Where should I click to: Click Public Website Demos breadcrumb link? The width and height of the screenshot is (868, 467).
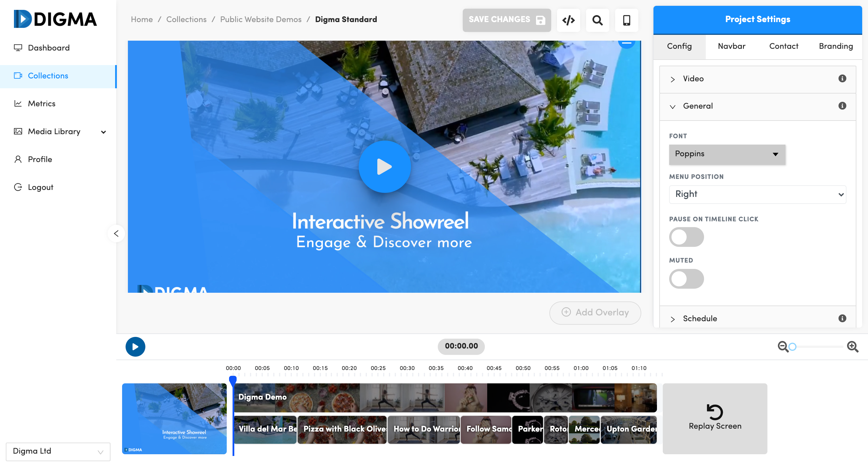pyautogui.click(x=260, y=19)
